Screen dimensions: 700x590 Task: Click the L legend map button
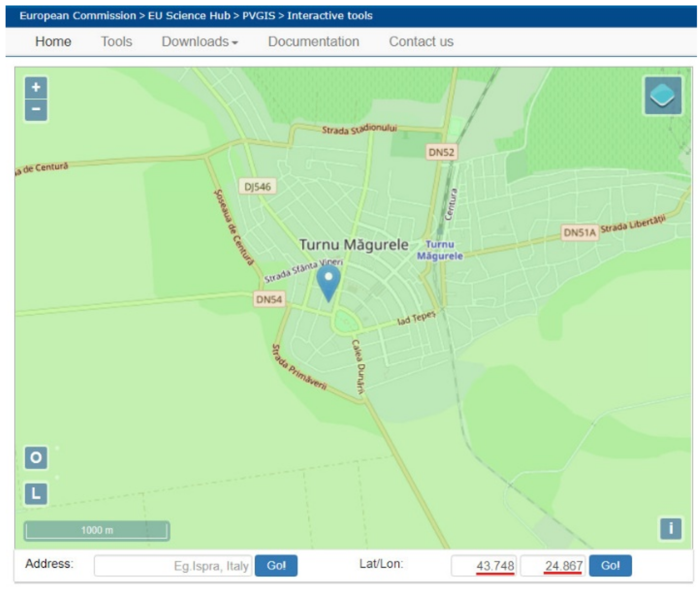click(x=36, y=493)
